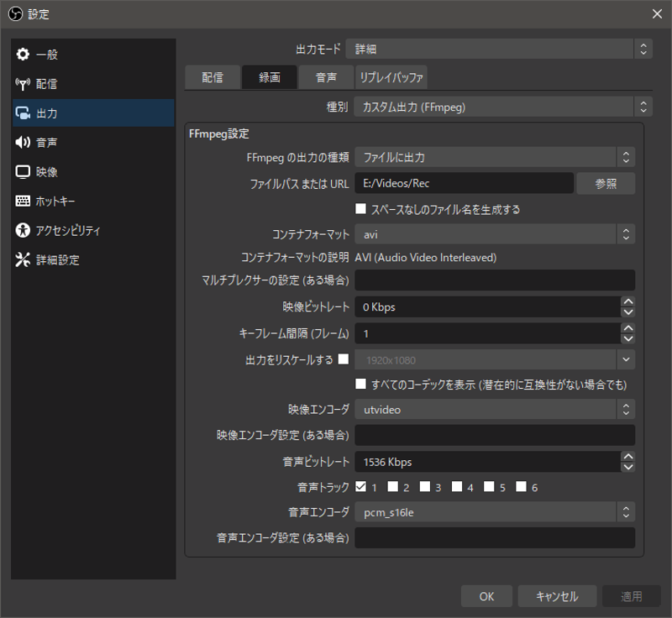Open the 音声 (Audio) speaker icon in sidebar

pos(23,143)
